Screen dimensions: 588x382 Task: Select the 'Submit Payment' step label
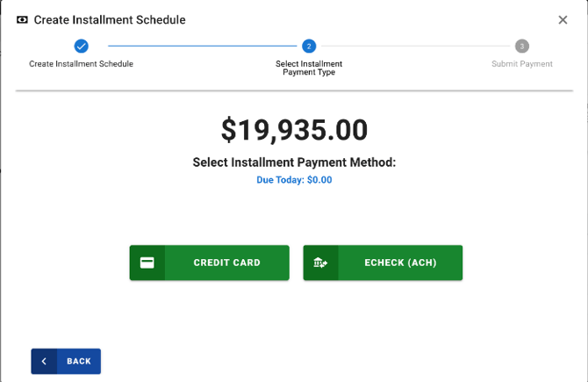click(x=522, y=64)
